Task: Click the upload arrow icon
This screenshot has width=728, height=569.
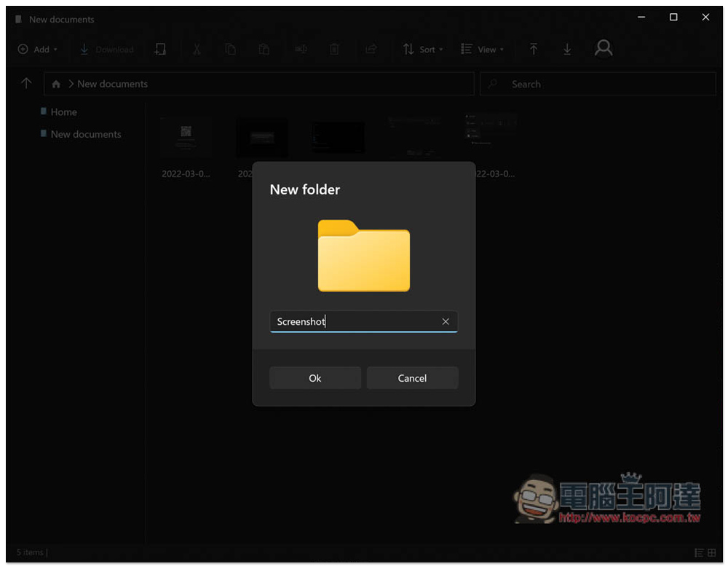Action: coord(534,49)
